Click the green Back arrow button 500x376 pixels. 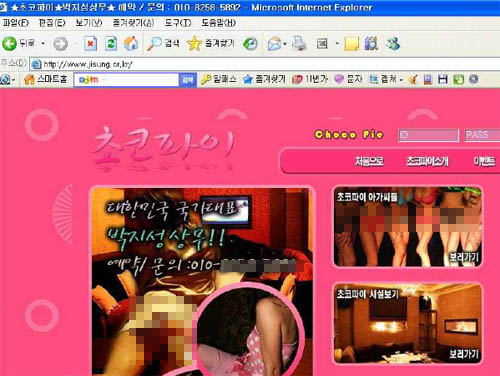click(x=9, y=43)
